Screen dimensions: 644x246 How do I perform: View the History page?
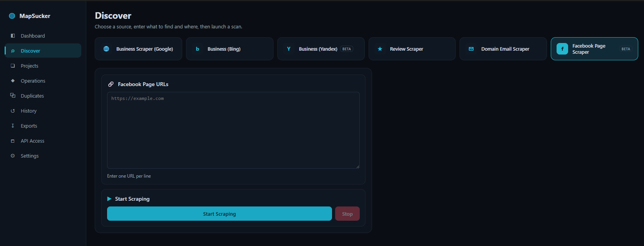click(x=43, y=111)
